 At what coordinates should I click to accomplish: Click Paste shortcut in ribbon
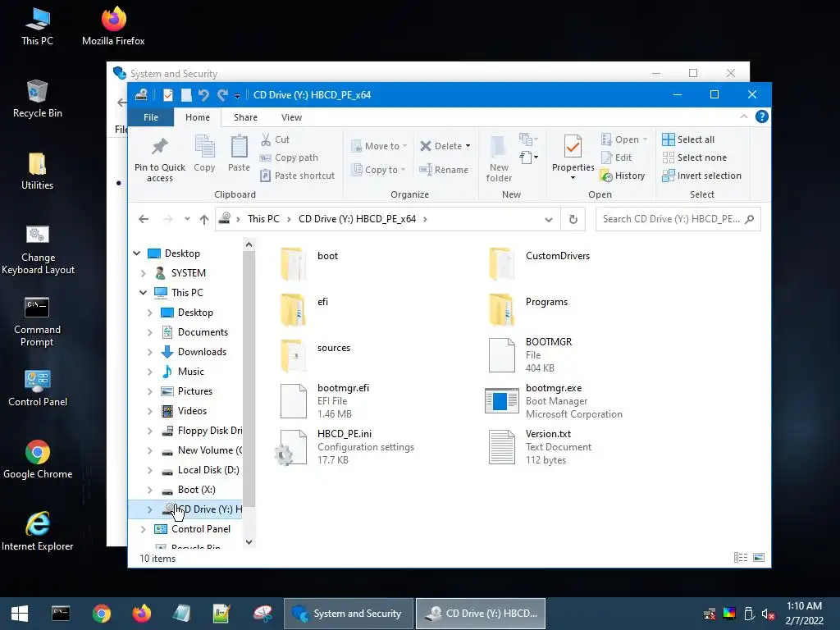tap(297, 176)
